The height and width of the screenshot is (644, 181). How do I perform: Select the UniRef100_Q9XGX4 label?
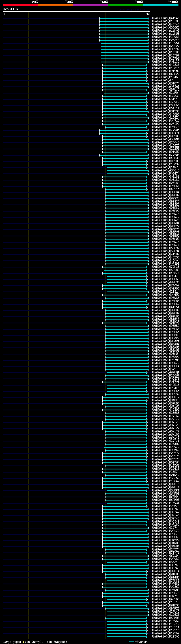pyautogui.click(x=166, y=186)
